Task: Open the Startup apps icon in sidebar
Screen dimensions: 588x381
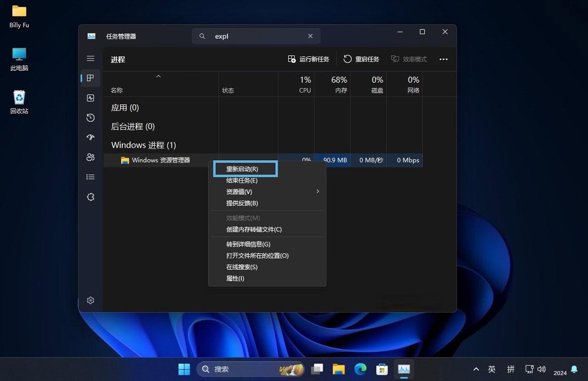Action: (90, 138)
